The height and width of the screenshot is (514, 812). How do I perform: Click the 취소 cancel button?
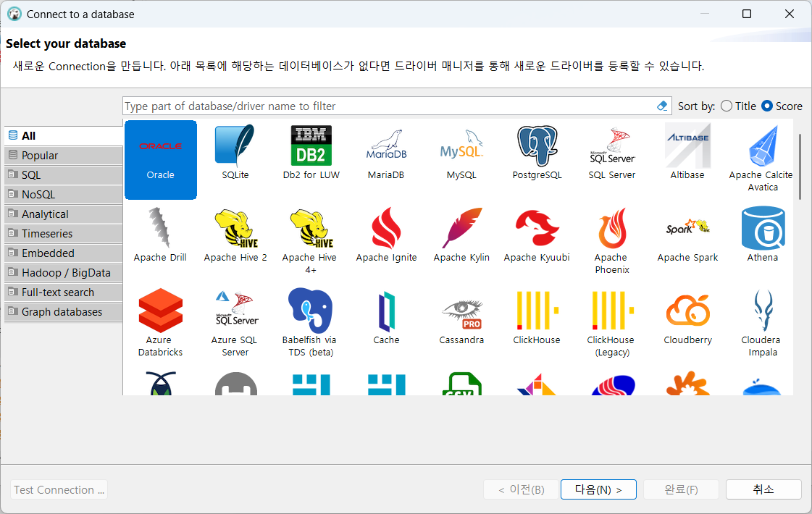[763, 489]
